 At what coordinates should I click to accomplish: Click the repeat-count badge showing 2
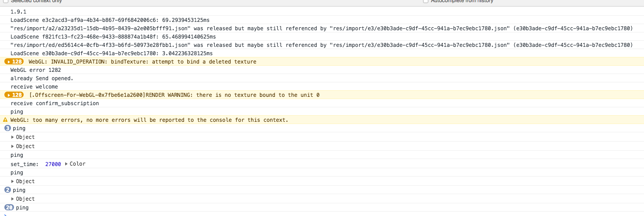point(7,190)
